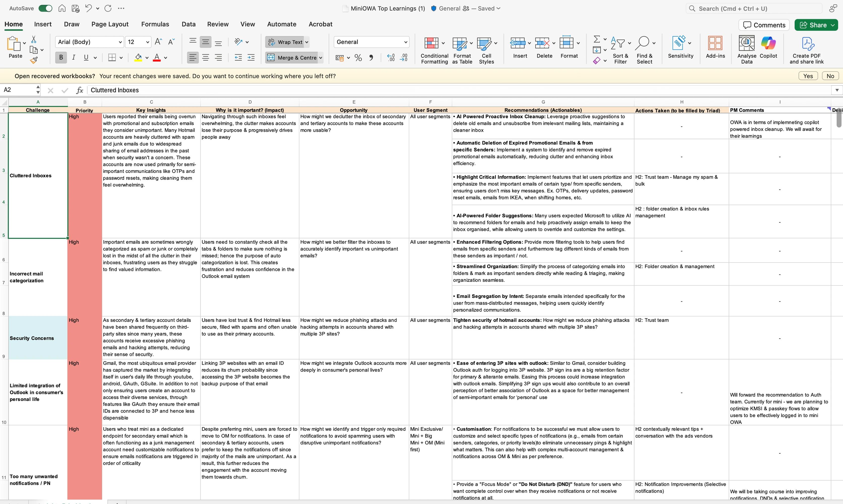
Task: Open the Conditional Formatting icon
Action: click(x=431, y=43)
